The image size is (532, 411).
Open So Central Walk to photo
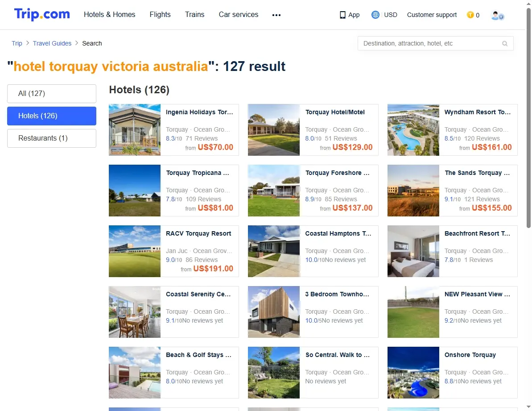274,373
